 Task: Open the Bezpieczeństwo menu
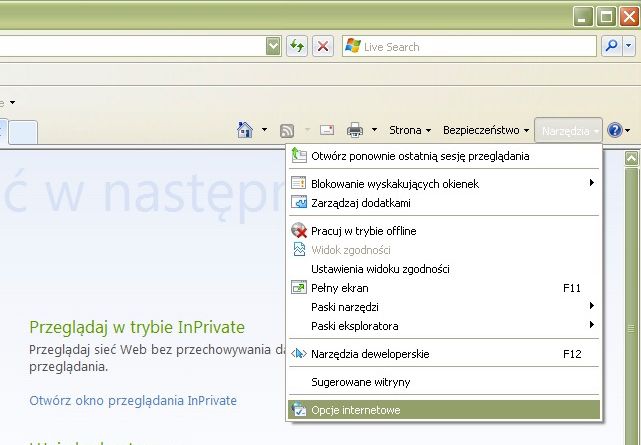tap(486, 130)
